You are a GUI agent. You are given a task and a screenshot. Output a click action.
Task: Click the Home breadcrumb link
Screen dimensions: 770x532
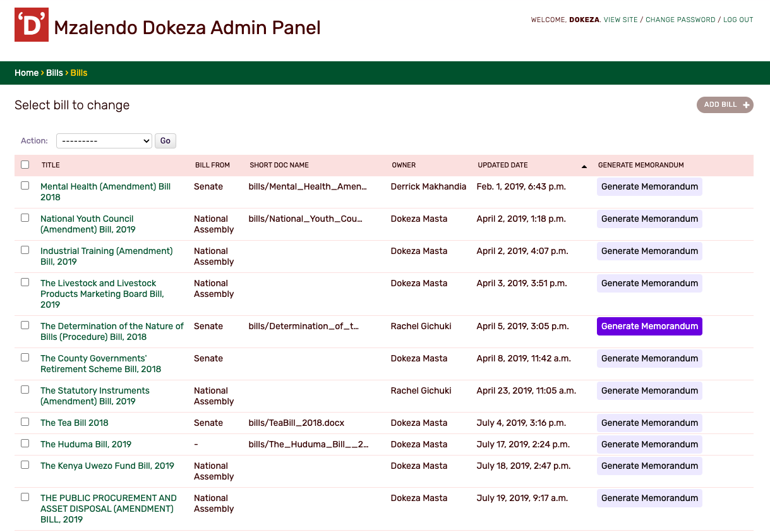26,73
